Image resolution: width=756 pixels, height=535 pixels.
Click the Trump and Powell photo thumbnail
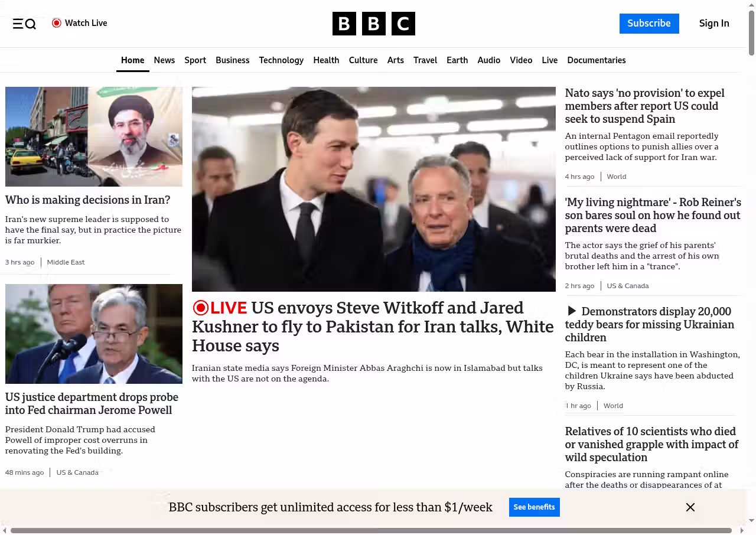tap(94, 334)
